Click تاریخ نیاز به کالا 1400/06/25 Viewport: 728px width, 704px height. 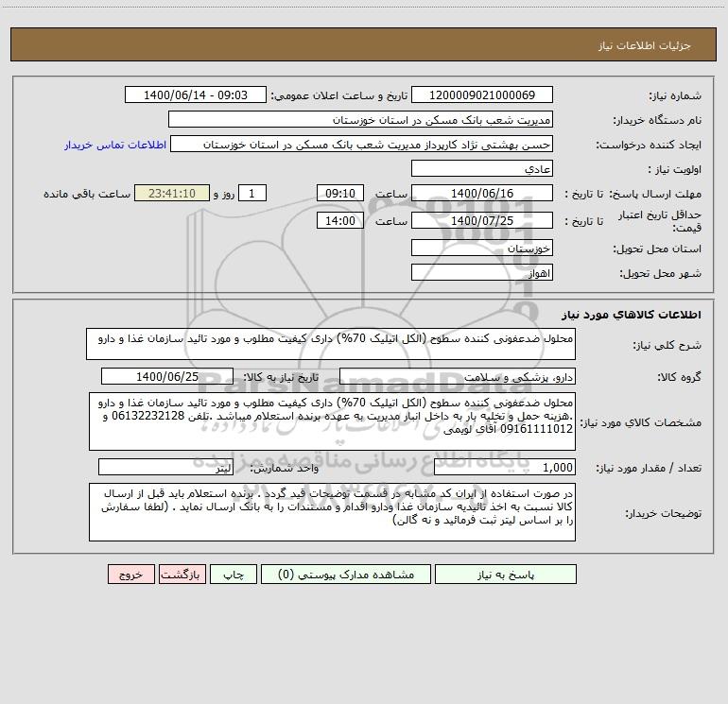[x=167, y=376]
